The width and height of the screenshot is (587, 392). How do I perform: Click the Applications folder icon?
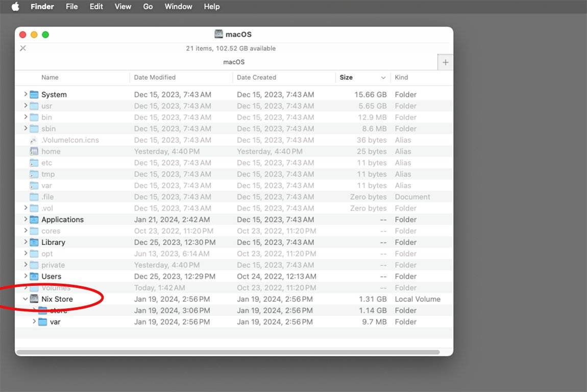34,219
